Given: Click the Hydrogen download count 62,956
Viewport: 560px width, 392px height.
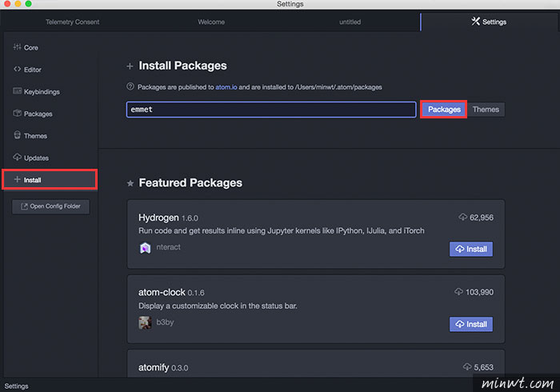Looking at the screenshot, I should pyautogui.click(x=481, y=218).
